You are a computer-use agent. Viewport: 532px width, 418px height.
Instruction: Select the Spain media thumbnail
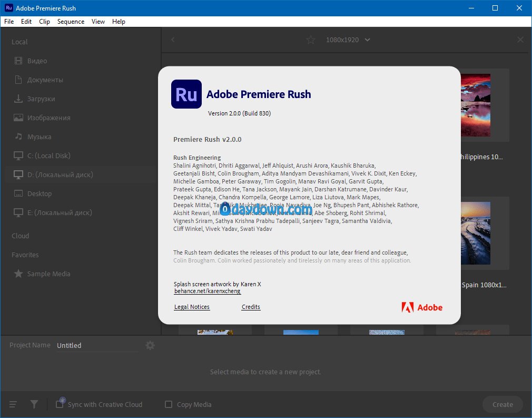coord(475,234)
